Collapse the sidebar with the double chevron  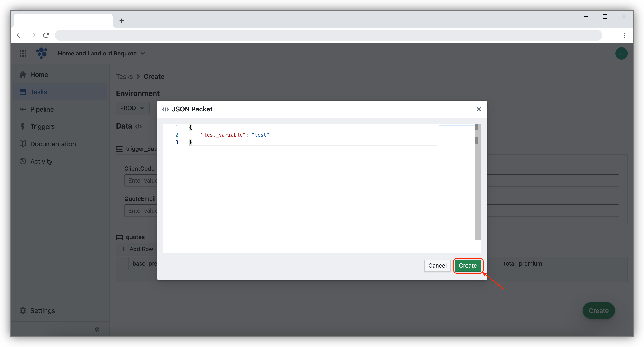click(97, 329)
